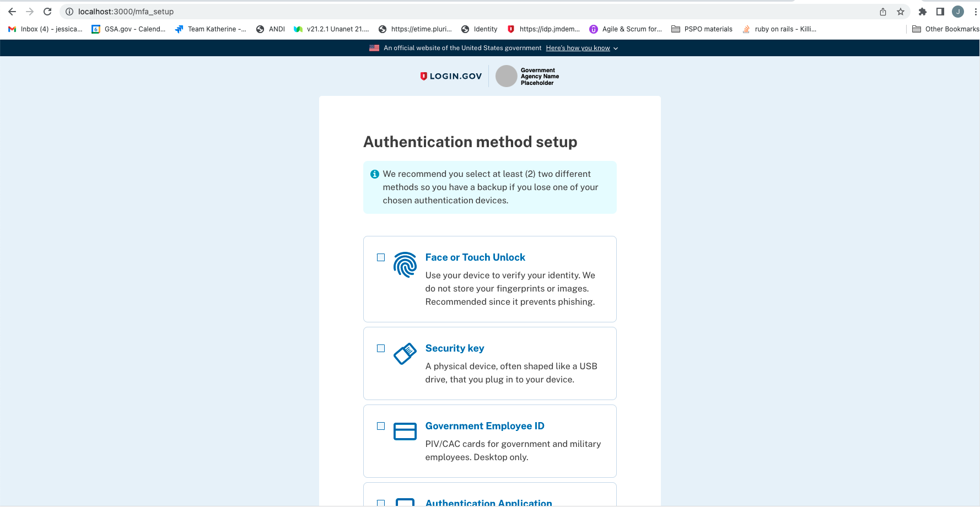
Task: Open the idp.jmdem bookmark
Action: [x=543, y=29]
